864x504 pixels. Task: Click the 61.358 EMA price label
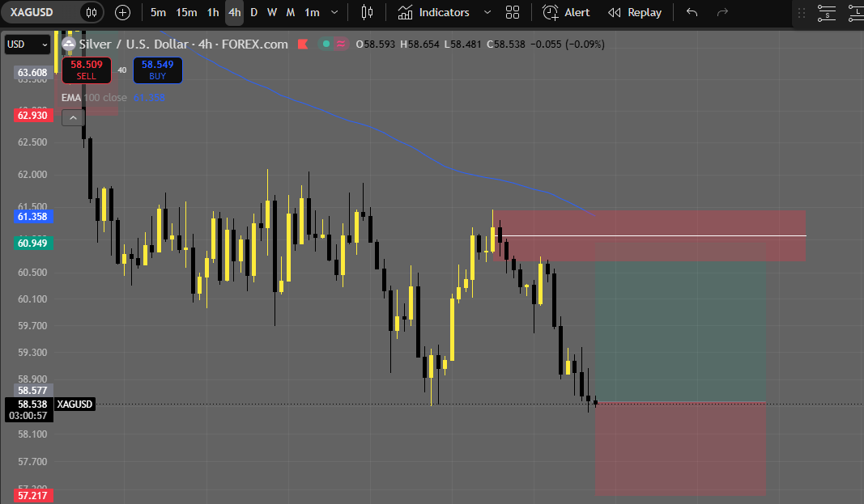32,216
